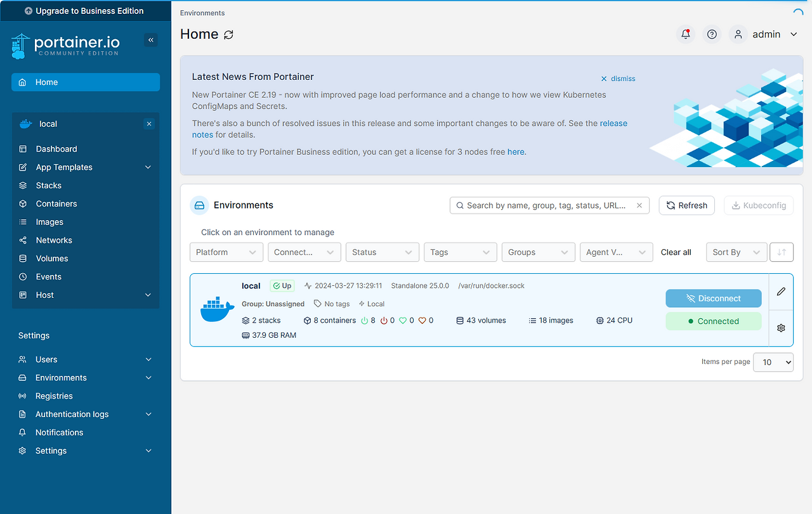The image size is (812, 514).
Task: Follow the 'here' free license link
Action: tap(516, 152)
